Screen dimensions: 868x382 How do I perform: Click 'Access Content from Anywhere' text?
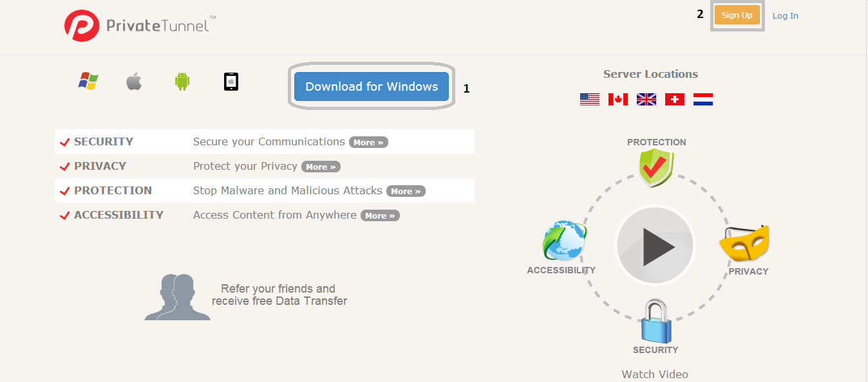[275, 215]
